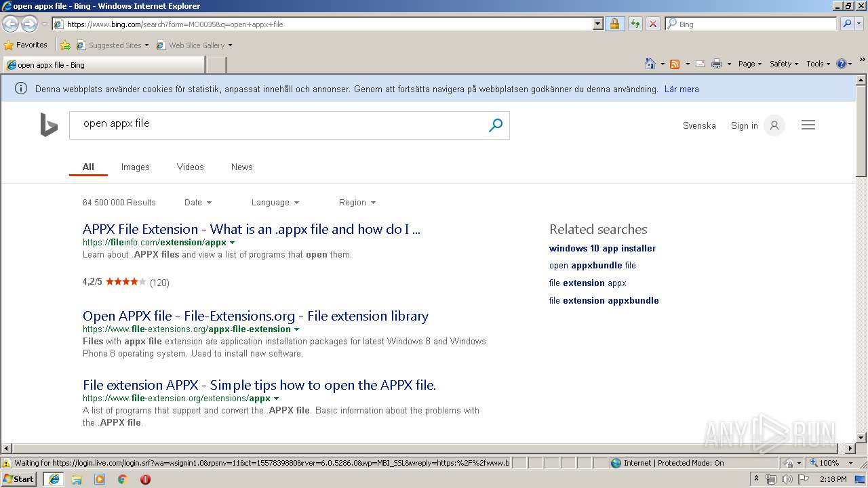Click the Help question mark icon
The image size is (868, 488).
click(842, 64)
